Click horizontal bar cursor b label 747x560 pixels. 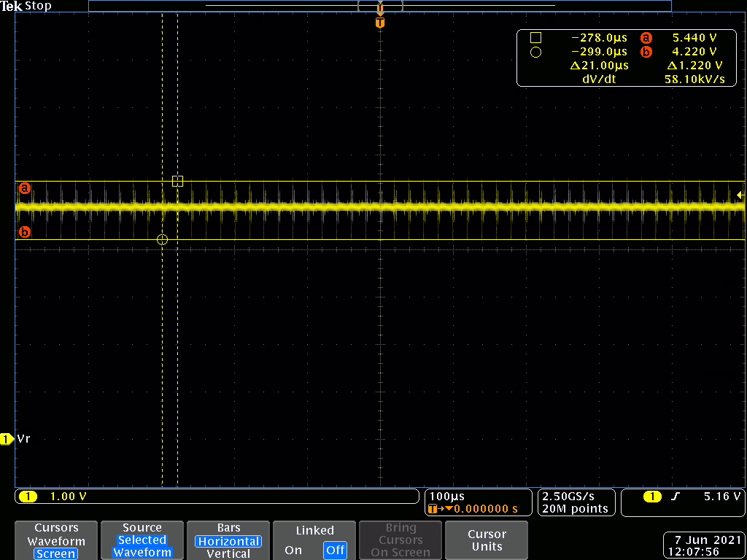tap(24, 233)
